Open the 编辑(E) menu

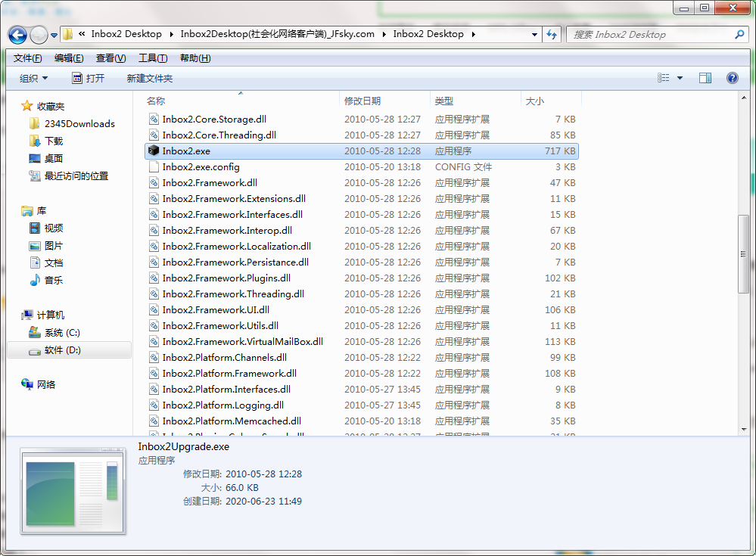[69, 58]
